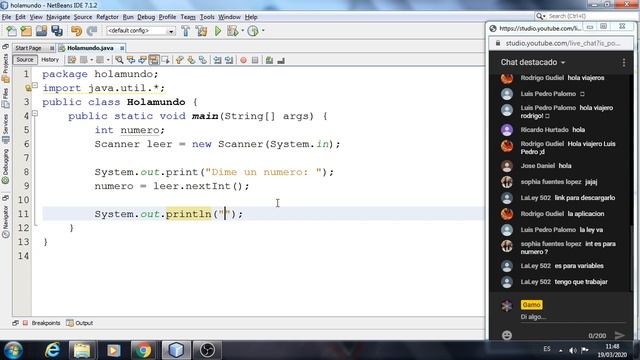640x360 pixels.
Task: Open Chrome from the taskbar
Action: pyautogui.click(x=143, y=350)
